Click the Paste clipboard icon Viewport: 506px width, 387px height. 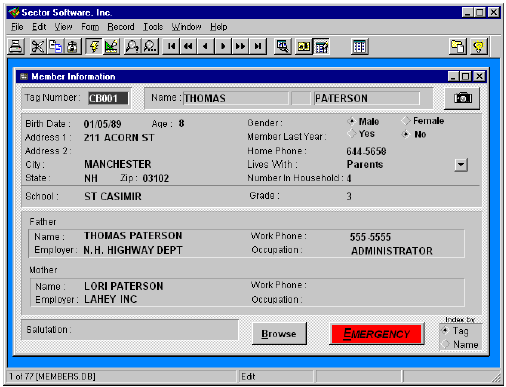(x=72, y=46)
